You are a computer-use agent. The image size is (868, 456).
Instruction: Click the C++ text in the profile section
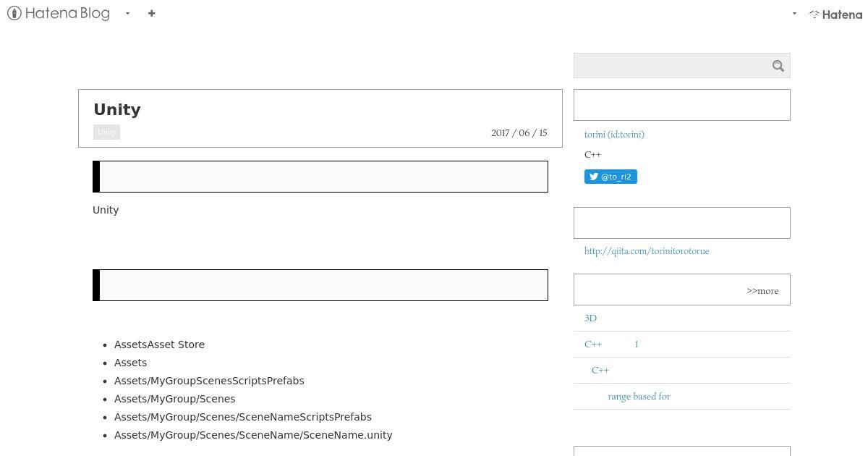(592, 155)
